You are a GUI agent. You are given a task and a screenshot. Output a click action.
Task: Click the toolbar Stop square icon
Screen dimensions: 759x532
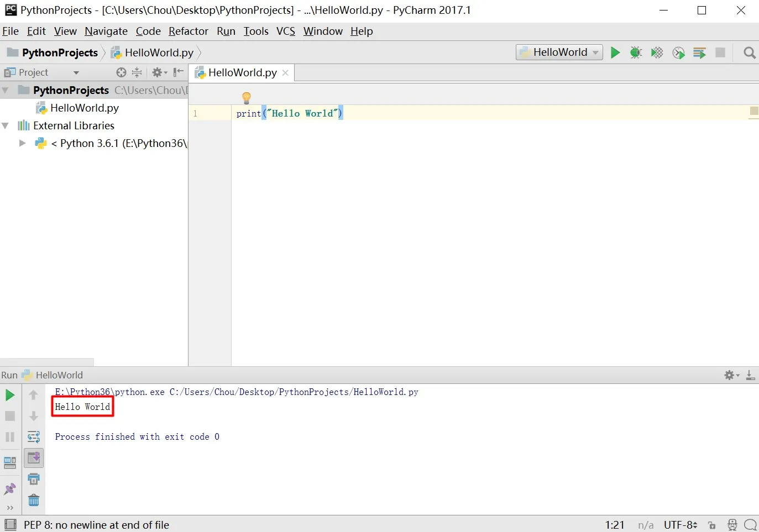tap(720, 52)
